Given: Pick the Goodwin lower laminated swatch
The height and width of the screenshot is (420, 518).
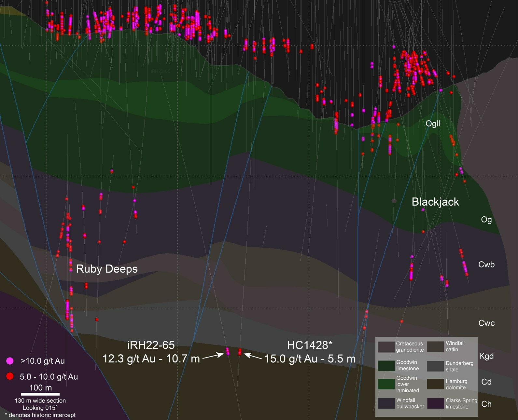Looking at the screenshot, I should coord(386,384).
